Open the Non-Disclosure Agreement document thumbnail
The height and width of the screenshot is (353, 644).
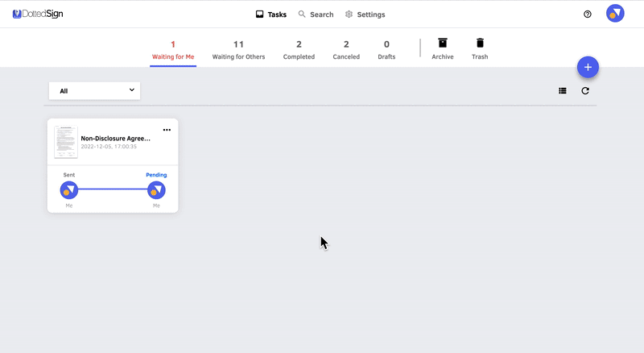click(66, 142)
